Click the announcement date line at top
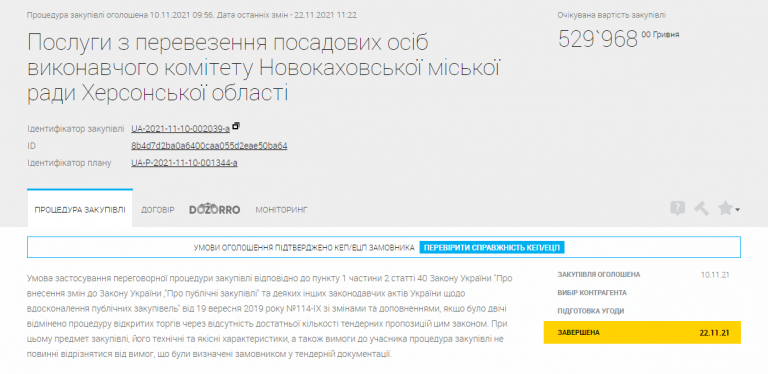Image resolution: width=768 pixels, height=374 pixels. click(192, 15)
